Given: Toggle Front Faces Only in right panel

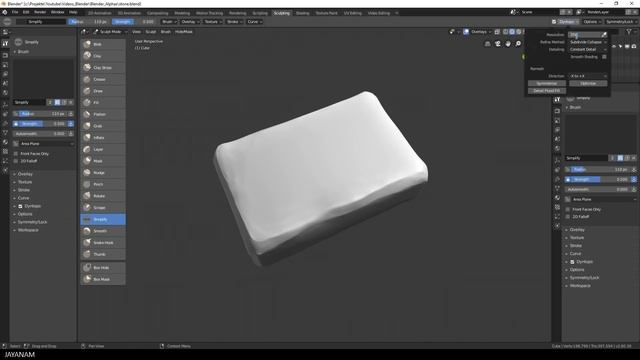Looking at the screenshot, I should pos(568,209).
